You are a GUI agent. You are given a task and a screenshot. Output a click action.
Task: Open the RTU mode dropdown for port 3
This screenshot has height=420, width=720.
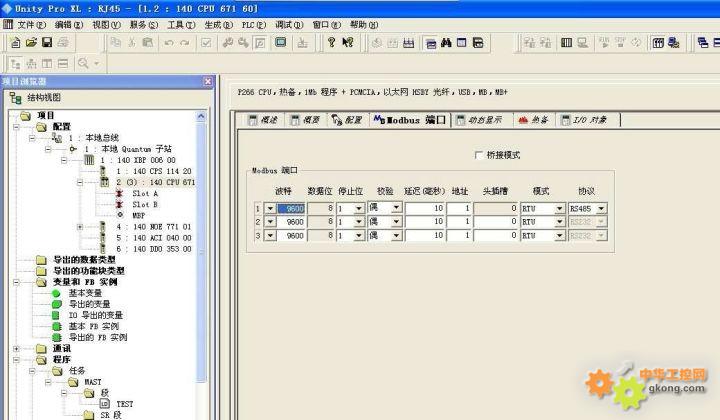[x=559, y=235]
